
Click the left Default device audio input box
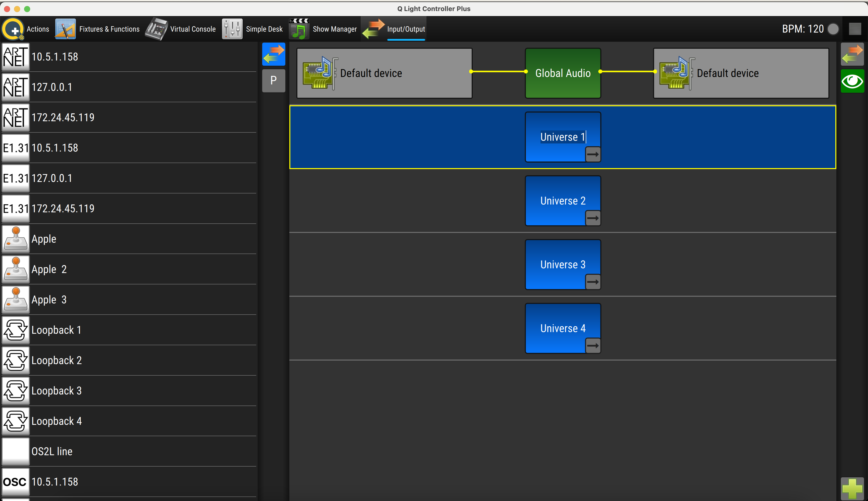click(x=385, y=73)
